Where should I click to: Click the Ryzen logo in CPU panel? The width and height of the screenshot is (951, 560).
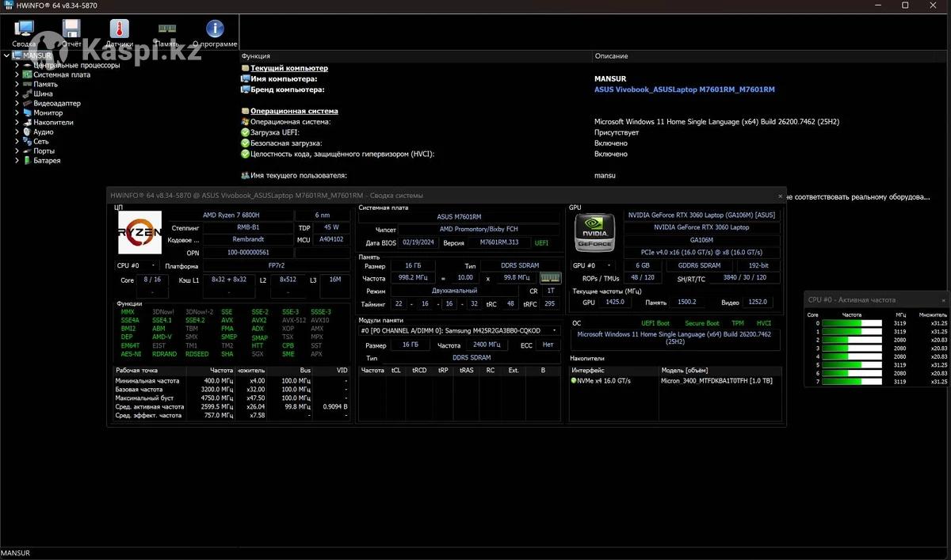[139, 232]
